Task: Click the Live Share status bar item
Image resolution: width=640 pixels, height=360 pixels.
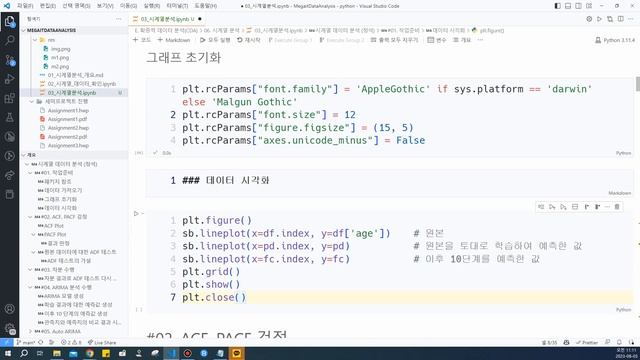Action: (x=102, y=342)
